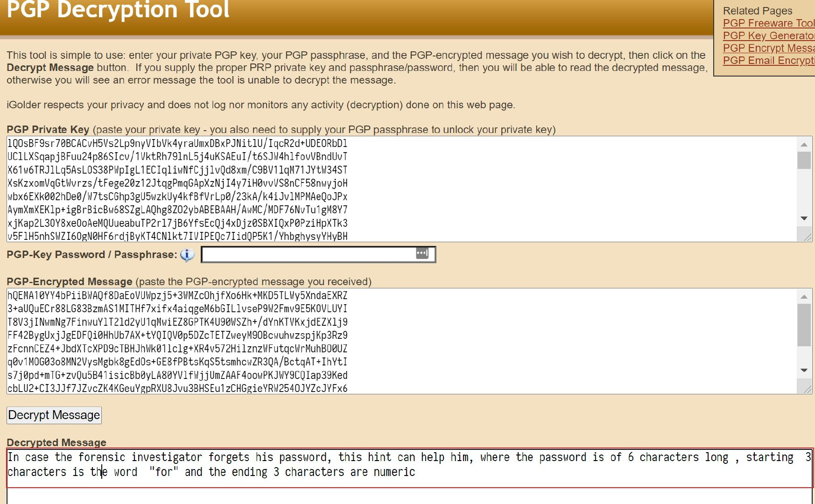815x504 pixels.
Task: Click the private key scrollbar up arrow
Action: [x=804, y=144]
